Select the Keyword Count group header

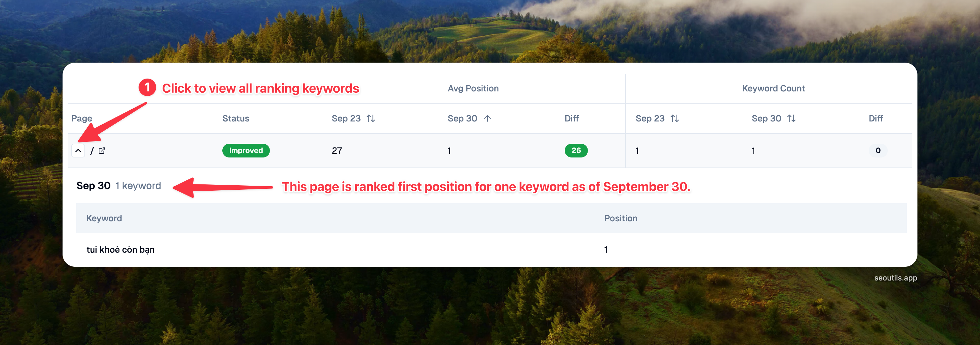point(773,88)
